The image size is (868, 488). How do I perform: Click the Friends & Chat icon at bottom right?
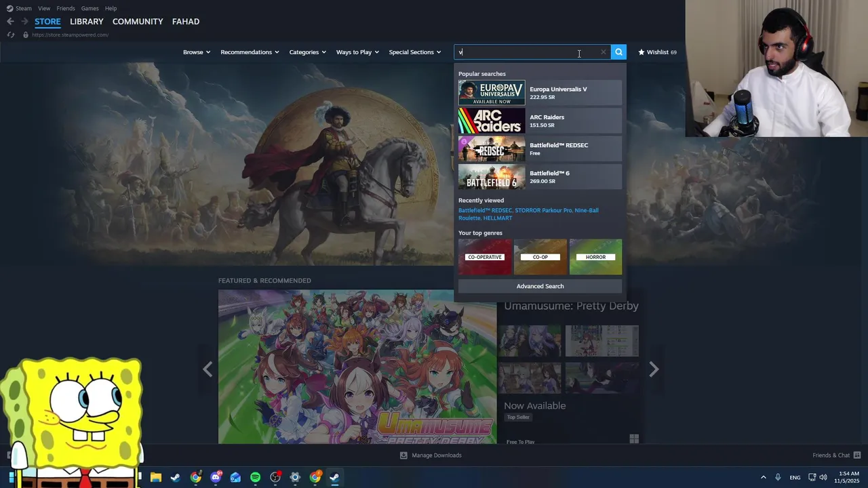tap(857, 455)
